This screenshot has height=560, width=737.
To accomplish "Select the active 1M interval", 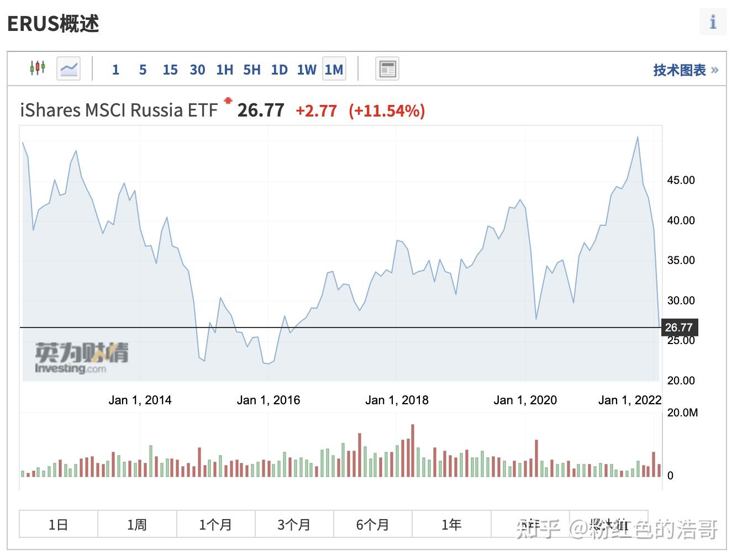I will 334,69.
